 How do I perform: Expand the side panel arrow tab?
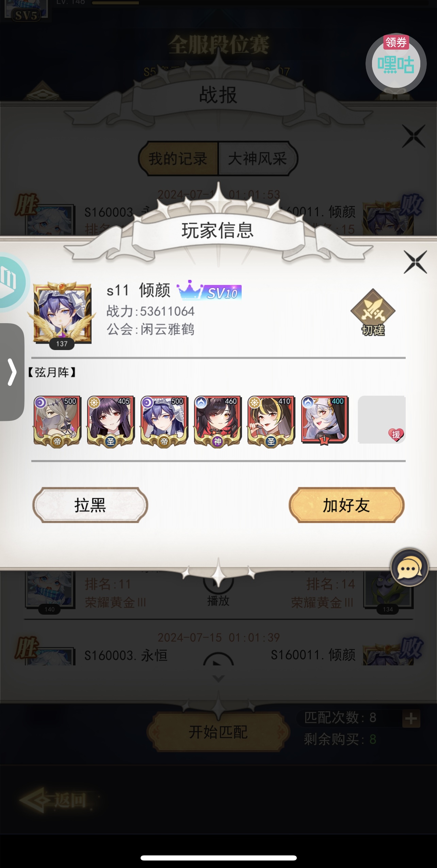tap(12, 372)
